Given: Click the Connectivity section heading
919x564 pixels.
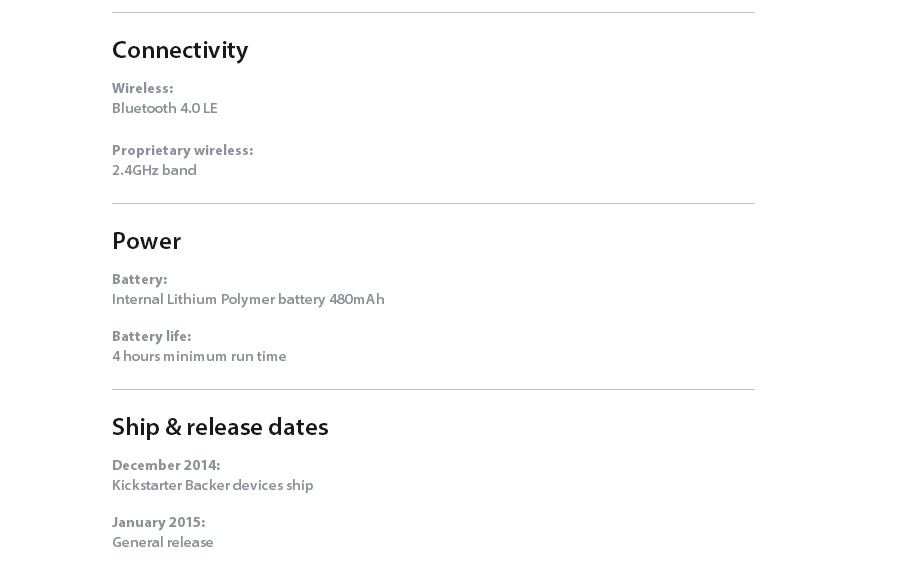Looking at the screenshot, I should 180,50.
